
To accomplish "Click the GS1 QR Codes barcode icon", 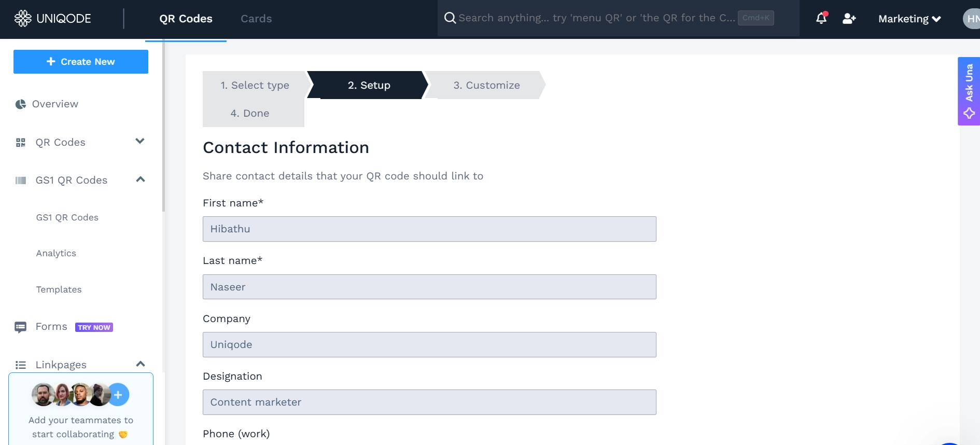I will click(x=21, y=180).
